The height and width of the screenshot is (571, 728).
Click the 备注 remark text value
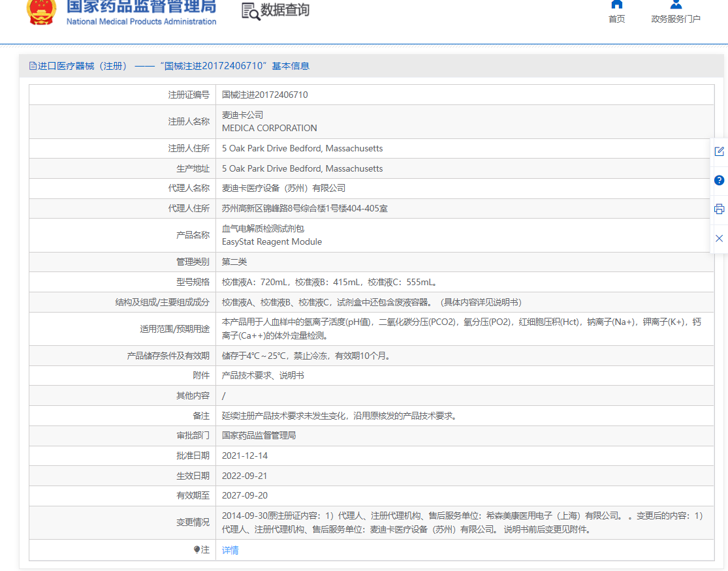coord(340,416)
